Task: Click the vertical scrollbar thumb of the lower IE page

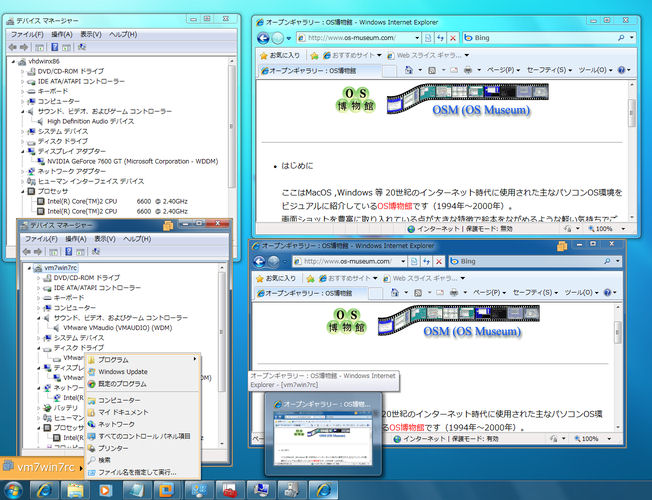Action: 617,332
